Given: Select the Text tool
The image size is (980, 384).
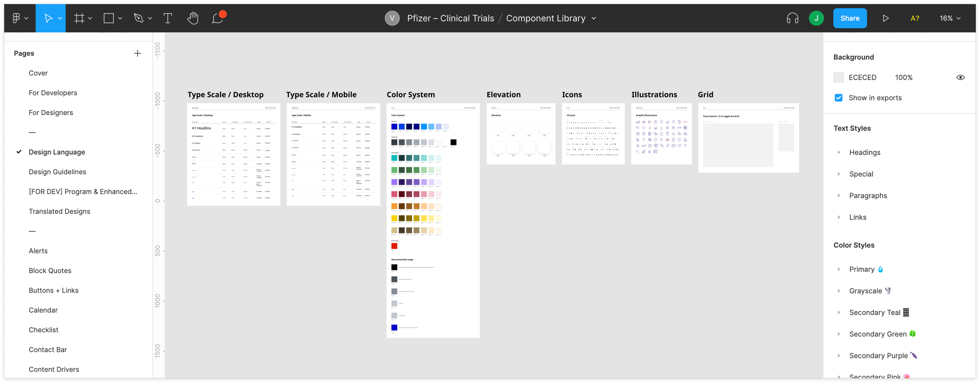Looking at the screenshot, I should [x=167, y=18].
